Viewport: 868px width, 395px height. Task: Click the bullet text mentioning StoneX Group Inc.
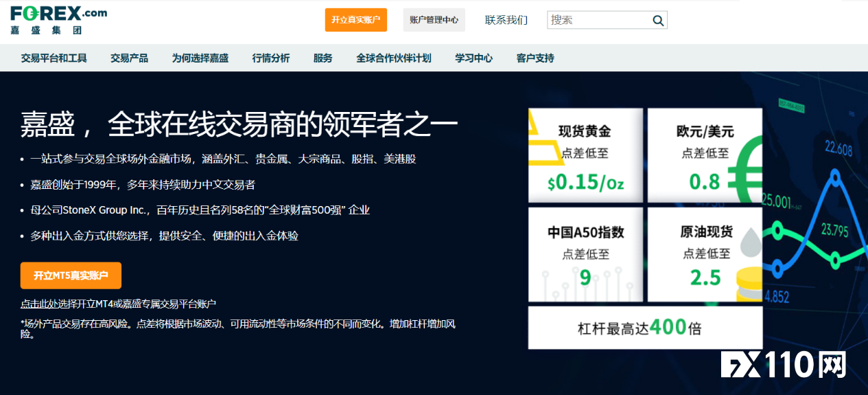[x=200, y=210]
